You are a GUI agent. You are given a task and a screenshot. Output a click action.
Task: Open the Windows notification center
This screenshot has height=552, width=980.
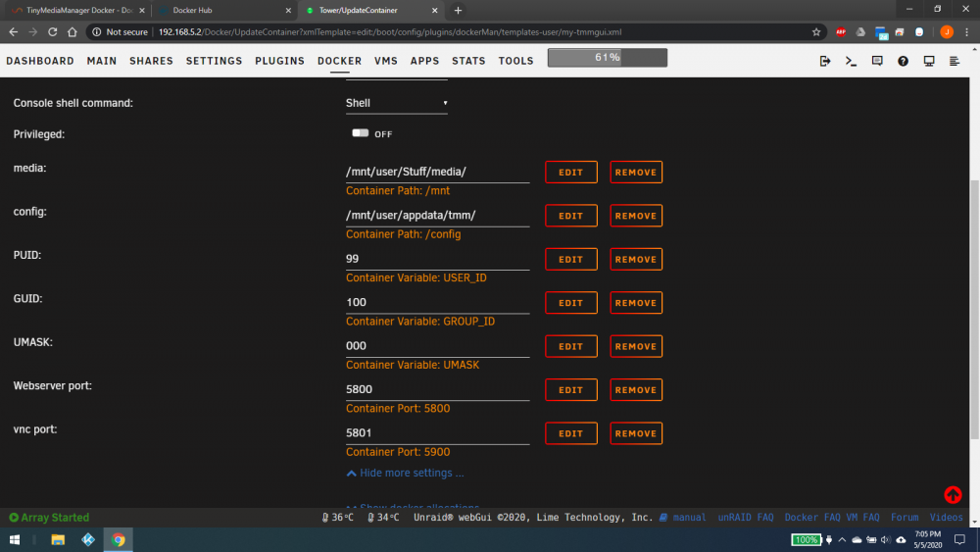point(959,539)
